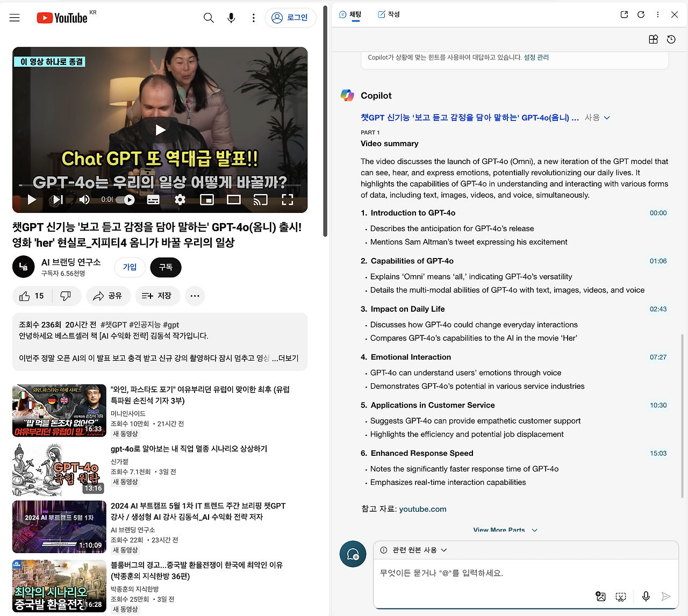Viewport: 688px width, 616px height.
Task: Open the youtube.com reference link
Action: pyautogui.click(x=423, y=509)
